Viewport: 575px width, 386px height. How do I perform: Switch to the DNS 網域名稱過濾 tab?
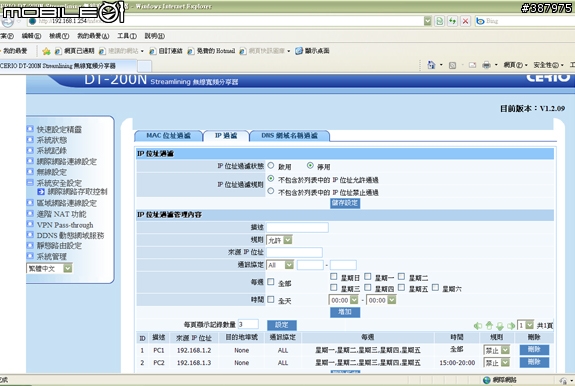pyautogui.click(x=289, y=136)
